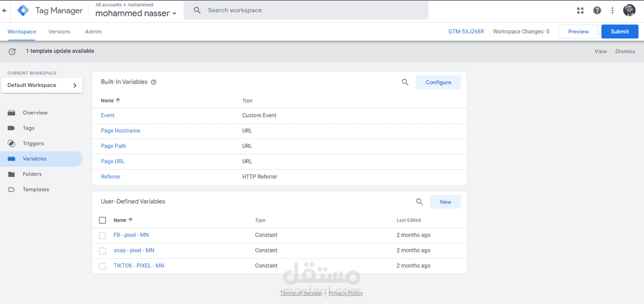
Task: Open the TIKTOK - PIXEL - MN variable
Action: pos(139,266)
